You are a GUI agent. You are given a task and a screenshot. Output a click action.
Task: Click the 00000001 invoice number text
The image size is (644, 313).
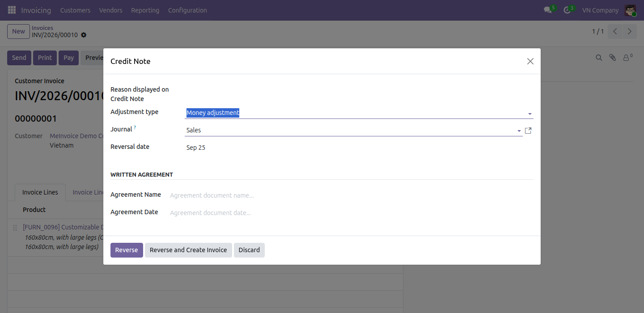pyautogui.click(x=36, y=118)
